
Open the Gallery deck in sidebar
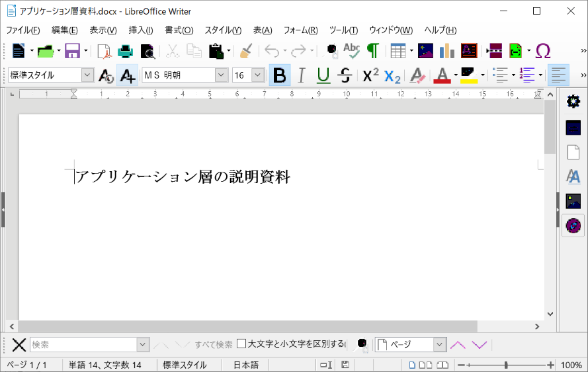click(x=573, y=201)
